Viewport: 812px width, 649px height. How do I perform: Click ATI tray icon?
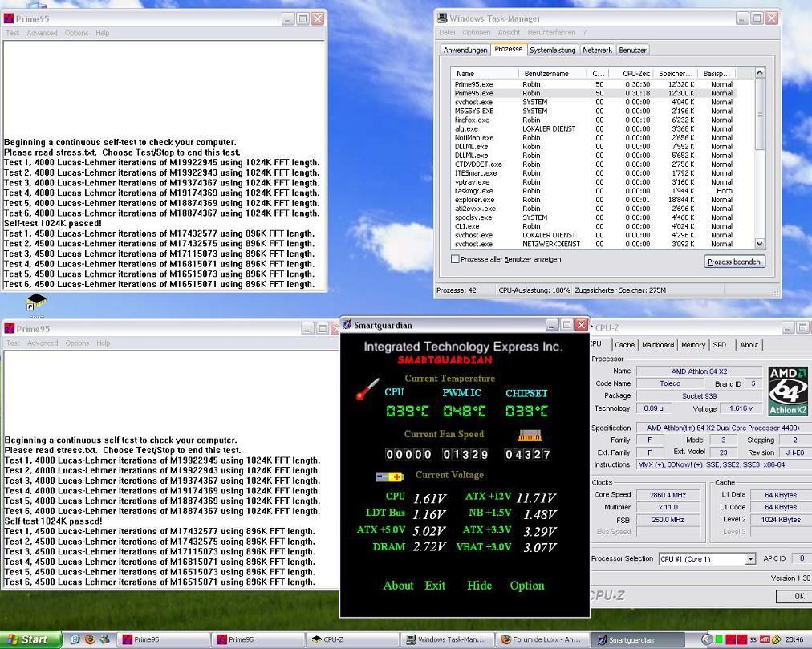click(x=765, y=639)
